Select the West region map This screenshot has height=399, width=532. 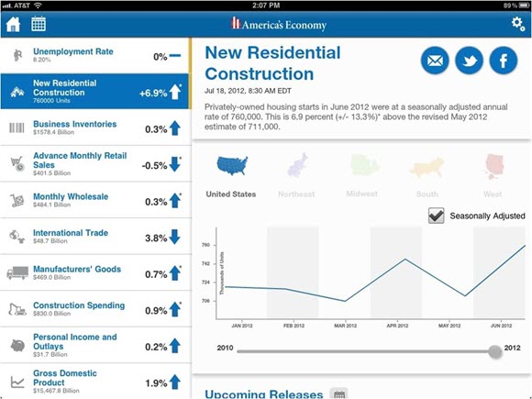coord(494,166)
